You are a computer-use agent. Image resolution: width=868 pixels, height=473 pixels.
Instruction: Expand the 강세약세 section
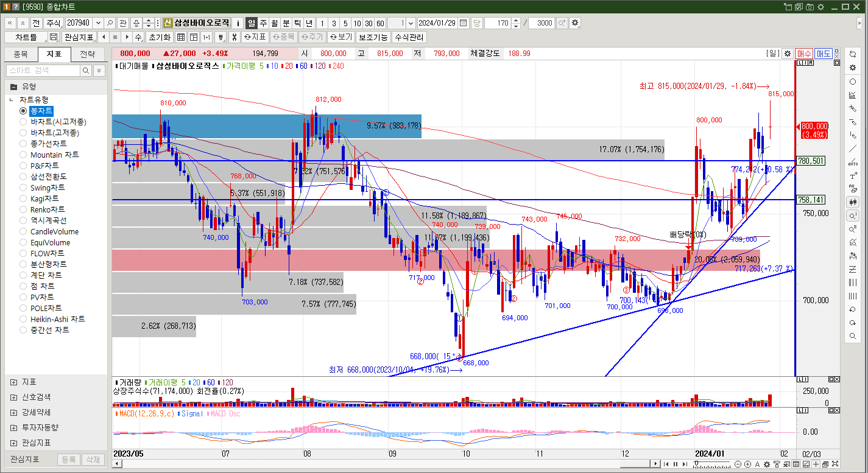coord(13,412)
